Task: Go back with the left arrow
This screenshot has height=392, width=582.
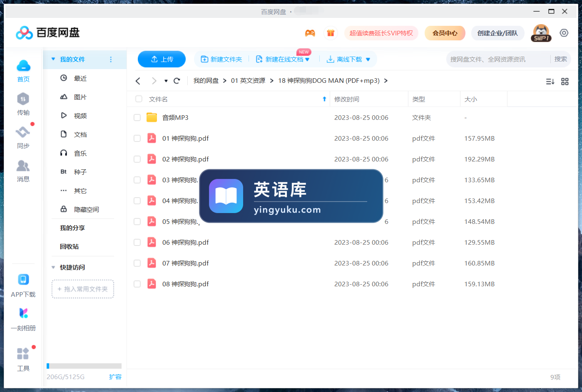Action: pos(138,81)
